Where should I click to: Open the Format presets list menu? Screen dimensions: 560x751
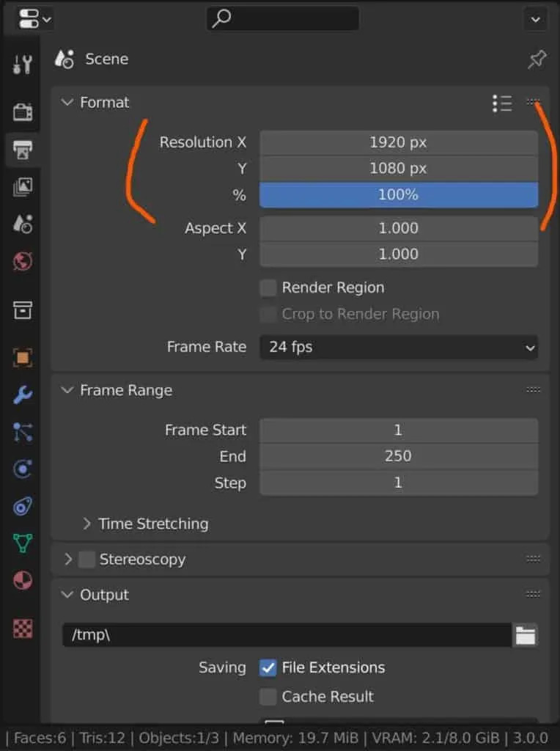point(502,103)
